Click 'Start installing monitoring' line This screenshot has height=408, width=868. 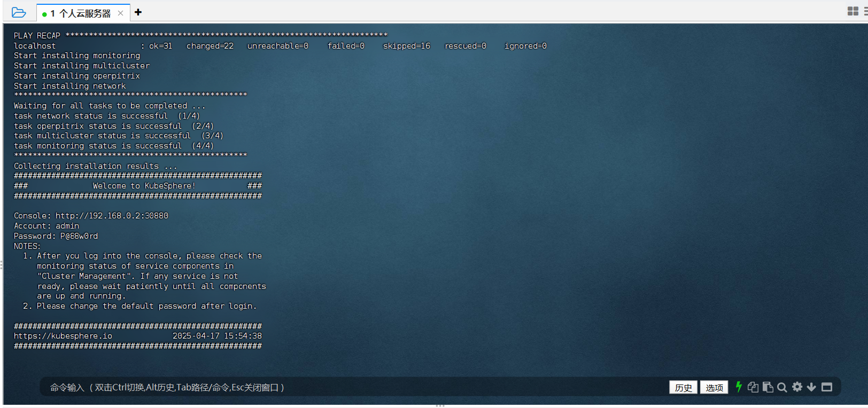[77, 56]
